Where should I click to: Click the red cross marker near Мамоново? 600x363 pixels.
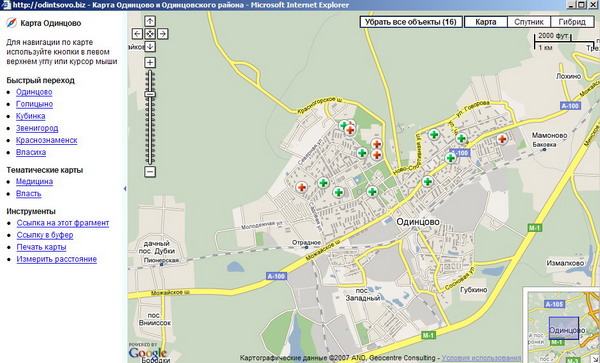(502, 139)
